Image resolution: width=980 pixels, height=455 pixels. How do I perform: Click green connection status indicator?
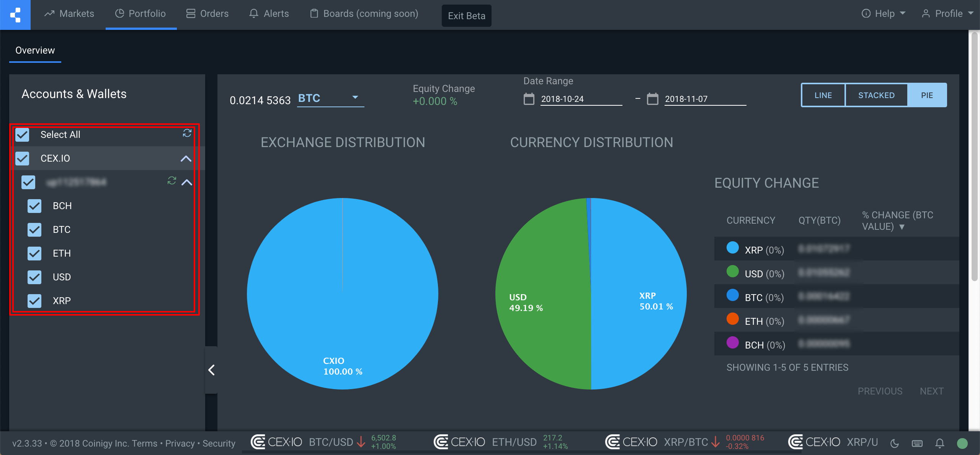tap(962, 444)
